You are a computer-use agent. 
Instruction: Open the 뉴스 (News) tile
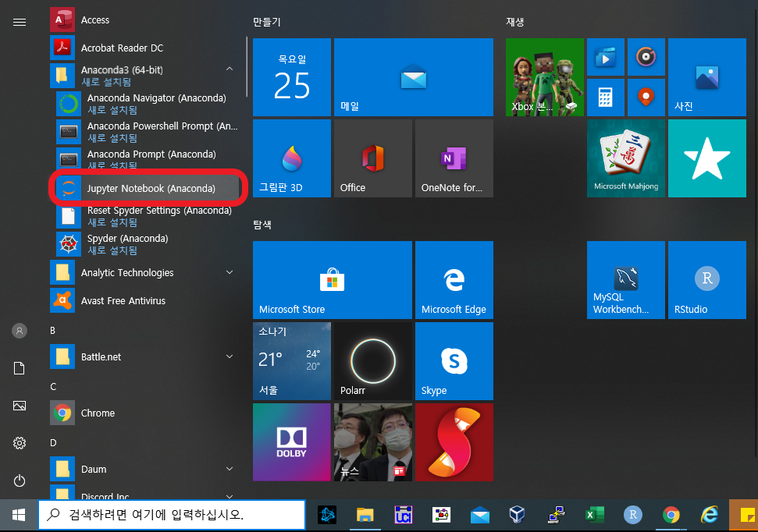point(373,442)
